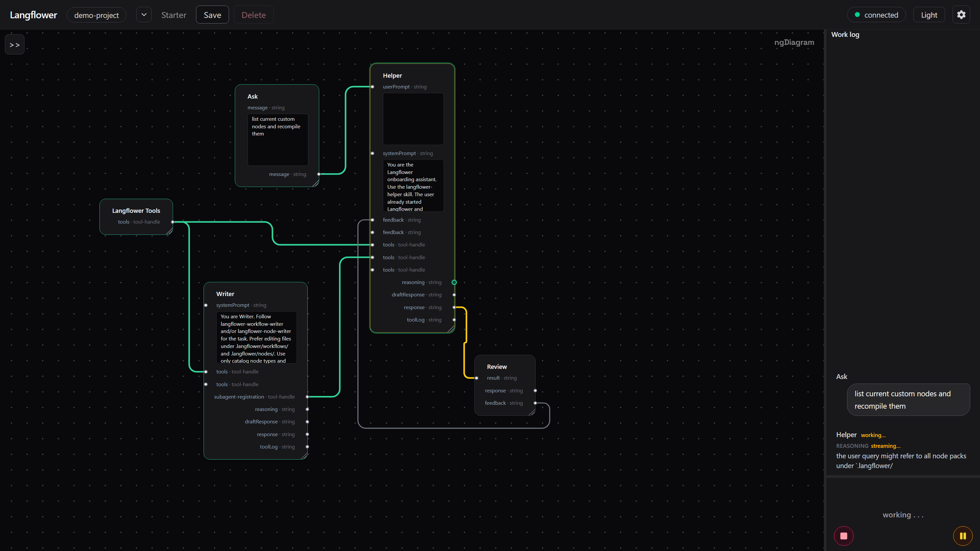Select the Writer node title
This screenshot has width=980, height=551.
(225, 294)
